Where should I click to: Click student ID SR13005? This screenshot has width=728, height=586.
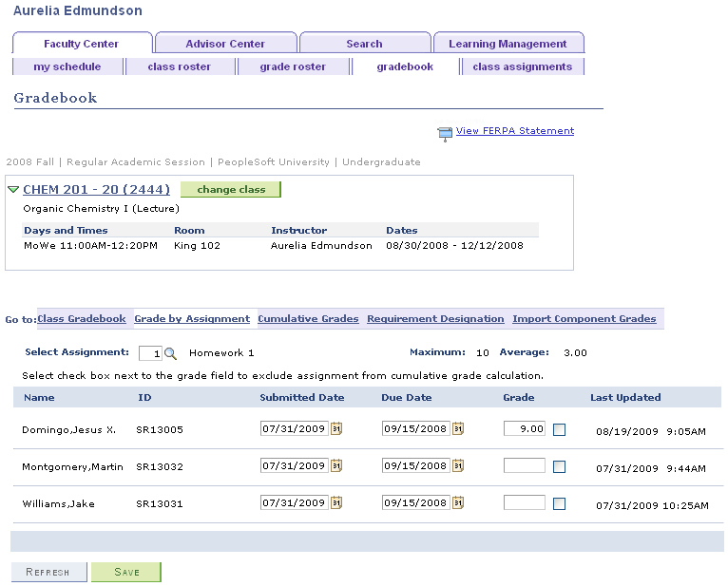coord(160,429)
